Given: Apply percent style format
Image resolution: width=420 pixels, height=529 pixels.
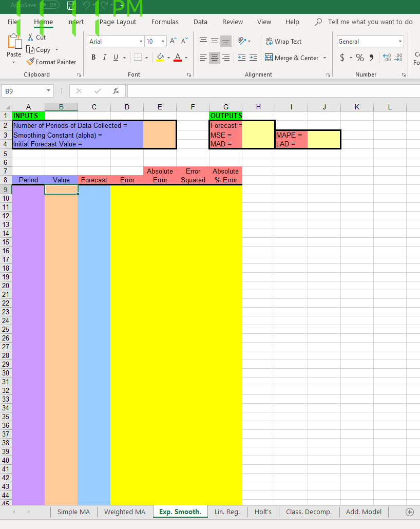Looking at the screenshot, I should tap(360, 58).
